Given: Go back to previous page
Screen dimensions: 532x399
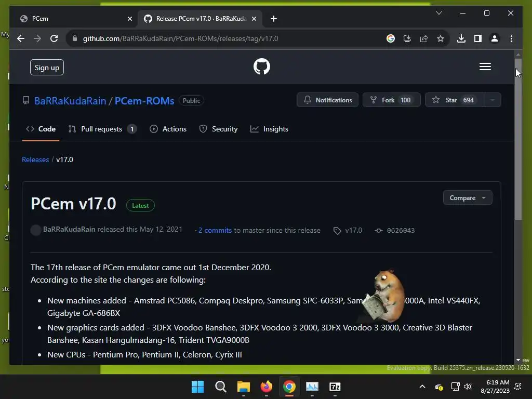Looking at the screenshot, I should [21, 38].
